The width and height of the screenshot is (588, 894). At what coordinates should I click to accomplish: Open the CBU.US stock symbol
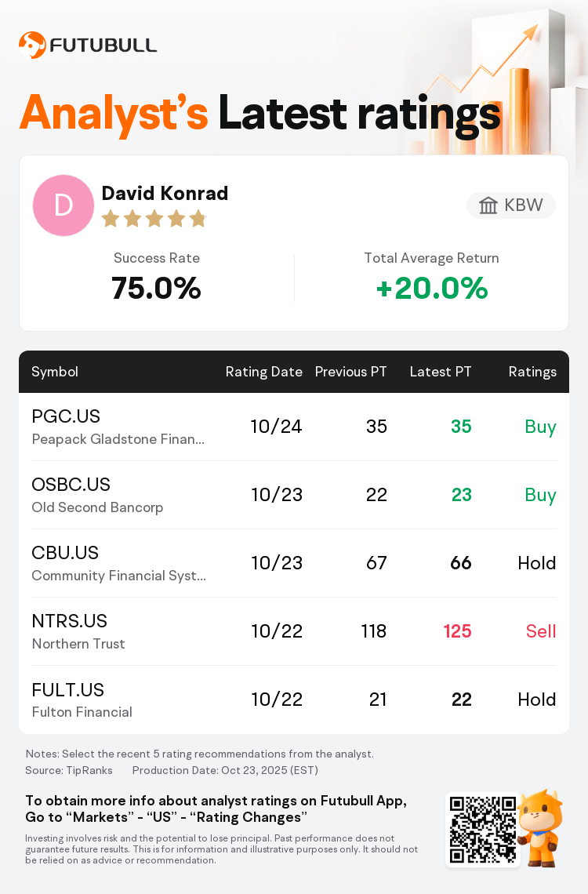(x=65, y=553)
